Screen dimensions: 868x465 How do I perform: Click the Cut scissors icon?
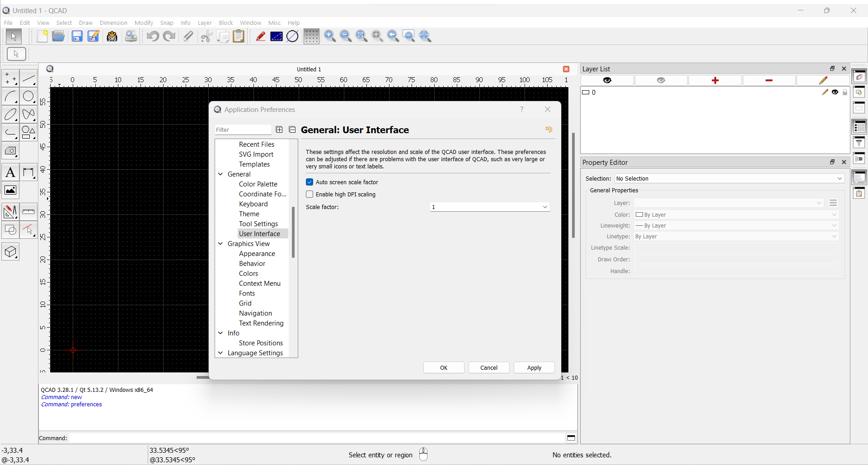tap(206, 36)
